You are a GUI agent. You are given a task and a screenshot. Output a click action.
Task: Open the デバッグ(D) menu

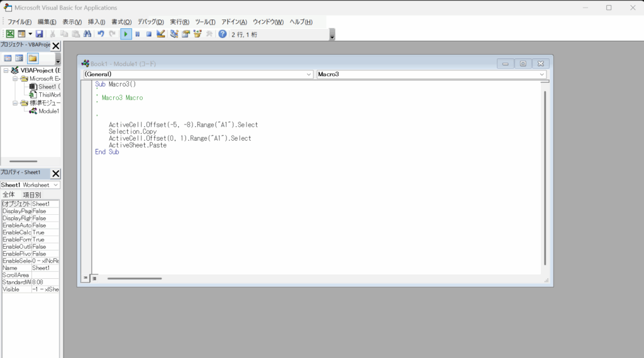point(150,22)
